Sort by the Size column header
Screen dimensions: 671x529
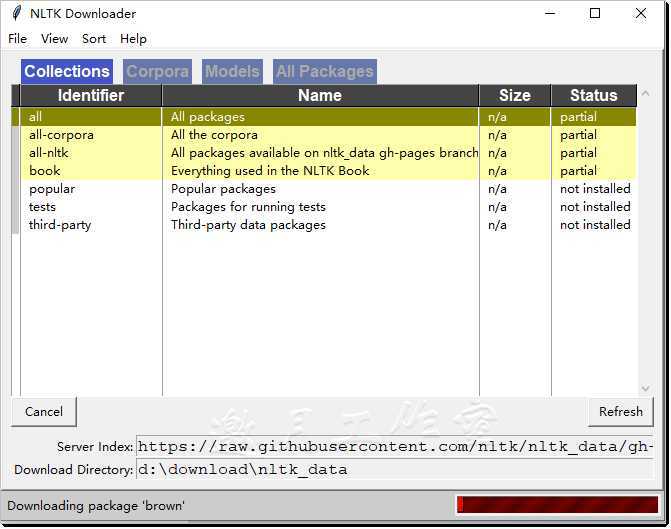pos(515,95)
